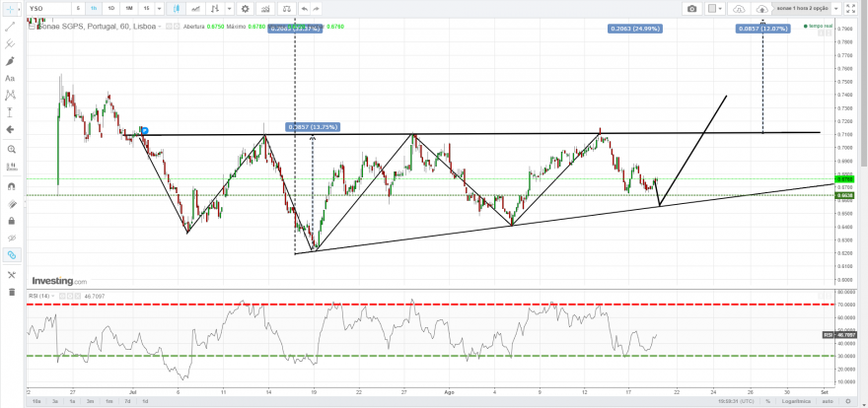The width and height of the screenshot is (868, 408).
Task: Select the measure ruler tool
Action: click(11, 167)
